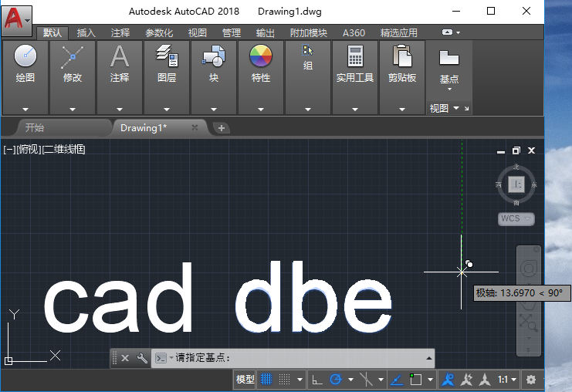Image resolution: width=572 pixels, height=392 pixels.
Task: Switch to the 插入 ribbon tab
Action: click(86, 33)
